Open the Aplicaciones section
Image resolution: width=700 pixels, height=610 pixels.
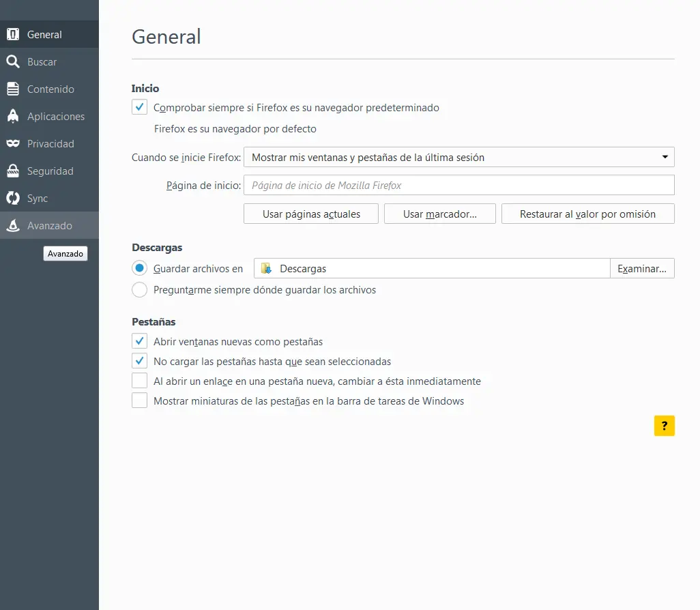[49, 116]
